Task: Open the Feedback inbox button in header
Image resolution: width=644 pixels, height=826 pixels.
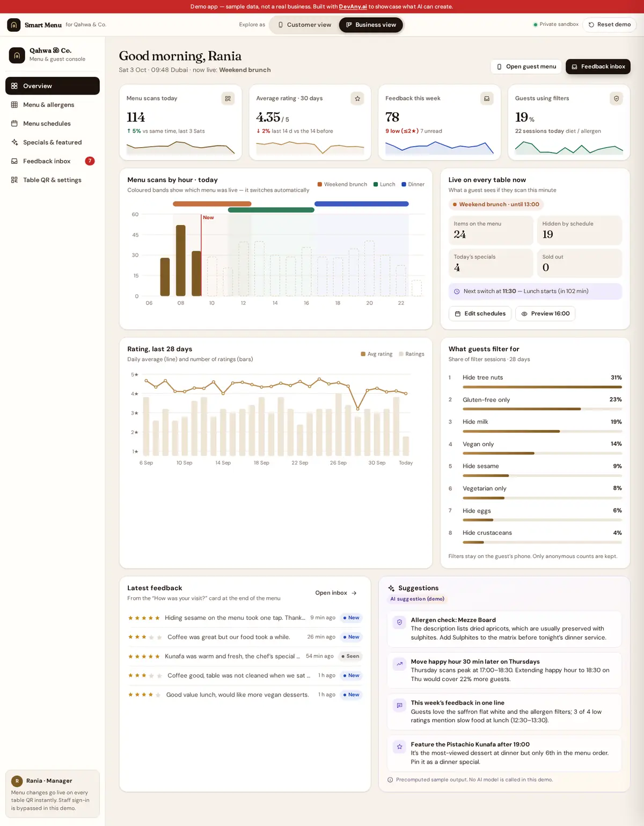Action: [x=598, y=67]
